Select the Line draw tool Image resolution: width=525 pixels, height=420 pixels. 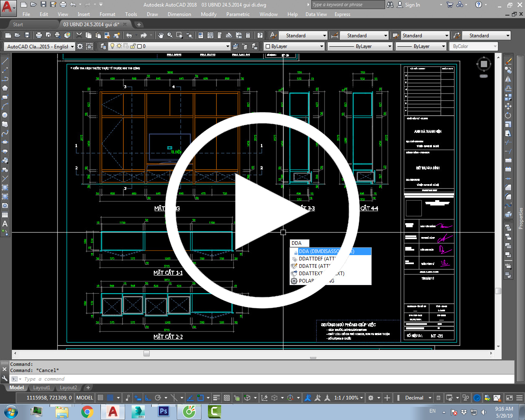pos(5,61)
